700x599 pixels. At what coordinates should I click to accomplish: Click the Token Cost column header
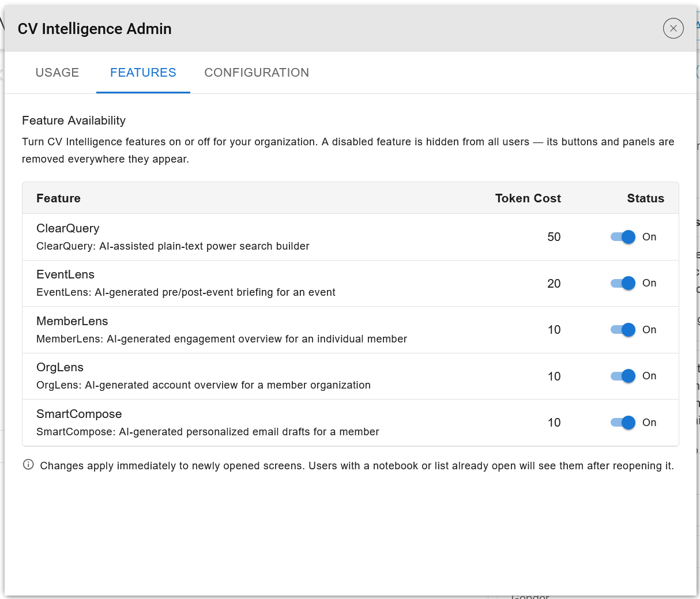click(528, 198)
